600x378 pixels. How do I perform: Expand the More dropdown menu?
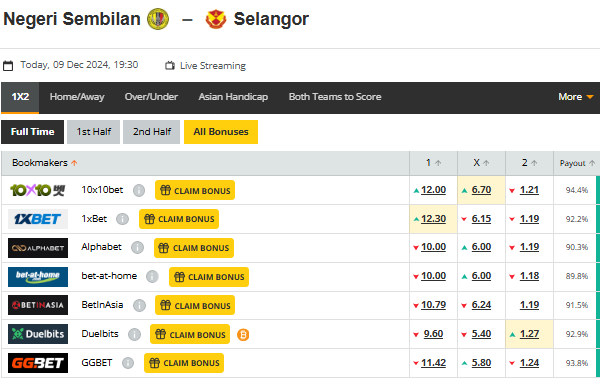tap(576, 97)
